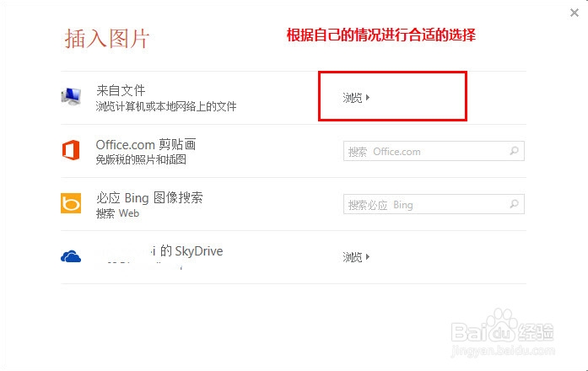Viewport: 588px width, 371px height.
Task: Click 浏览 next to 来自文件
Action: tap(352, 98)
